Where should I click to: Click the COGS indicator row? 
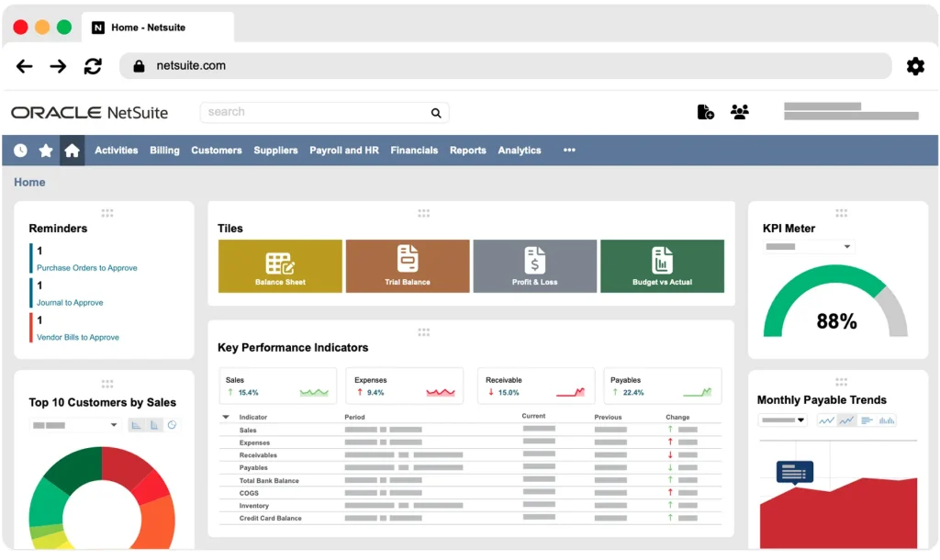pyautogui.click(x=470, y=493)
